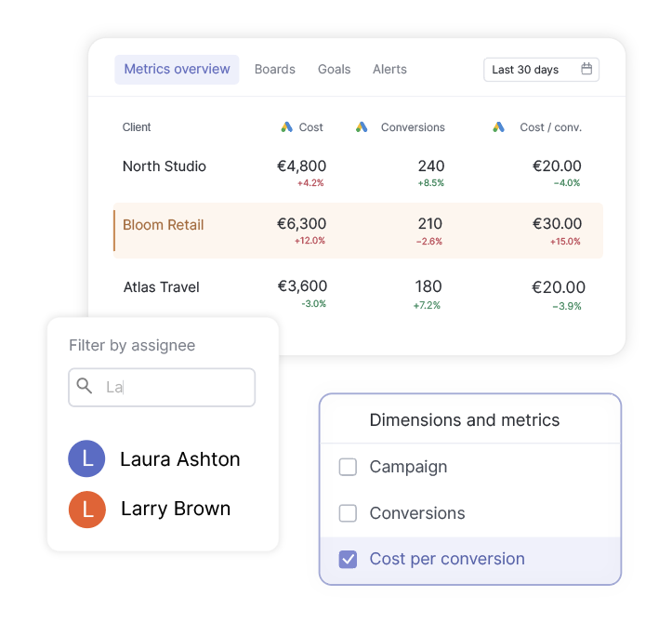The image size is (672, 636).
Task: Enable the Conversions checkbox
Action: pos(348,513)
